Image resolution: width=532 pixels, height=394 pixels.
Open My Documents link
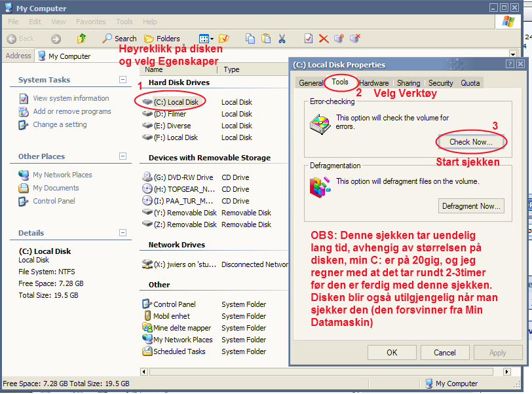[x=56, y=188]
